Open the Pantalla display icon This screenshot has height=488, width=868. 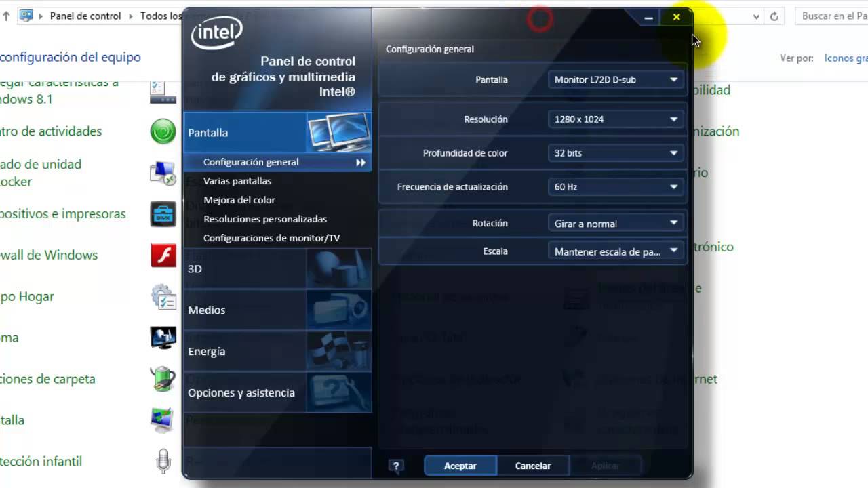[338, 132]
